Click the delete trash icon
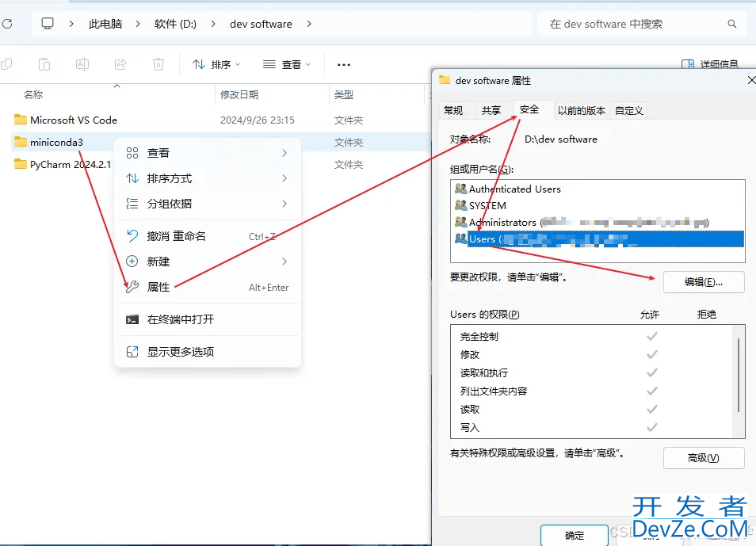The image size is (756, 546). click(158, 64)
